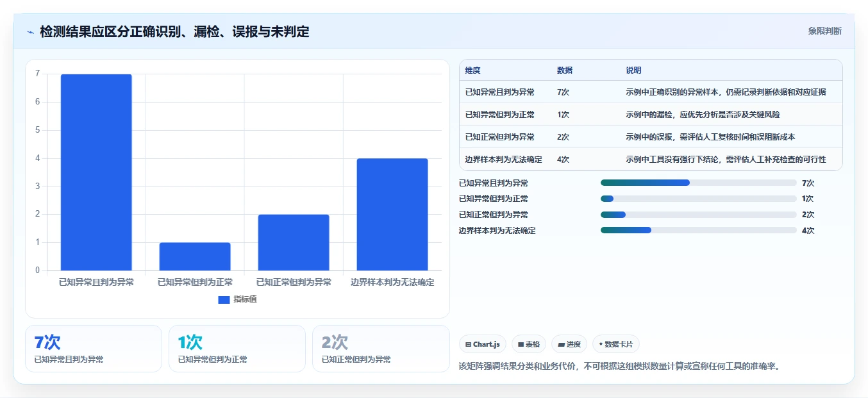
Task: Open the 2次 data card
Action: coord(381,349)
